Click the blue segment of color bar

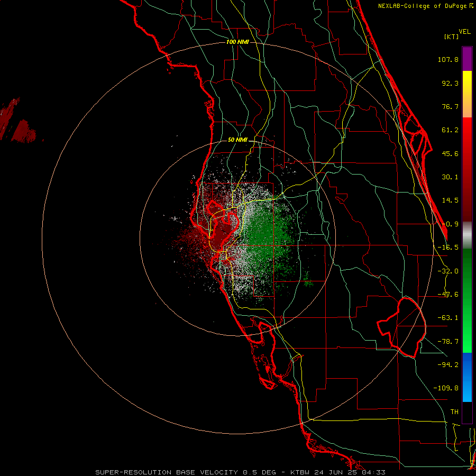[x=467, y=377]
